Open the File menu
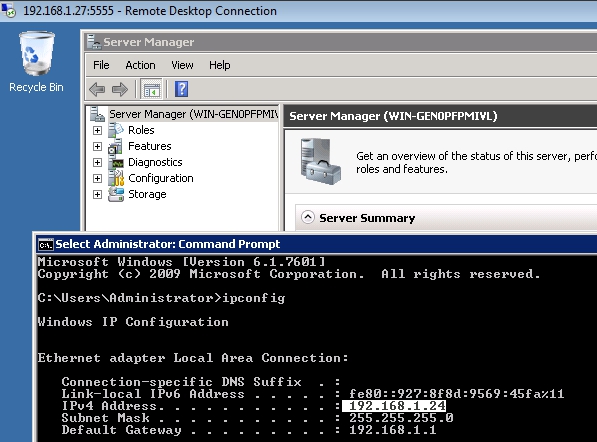Viewport: 597px width, 442px height. coord(101,65)
